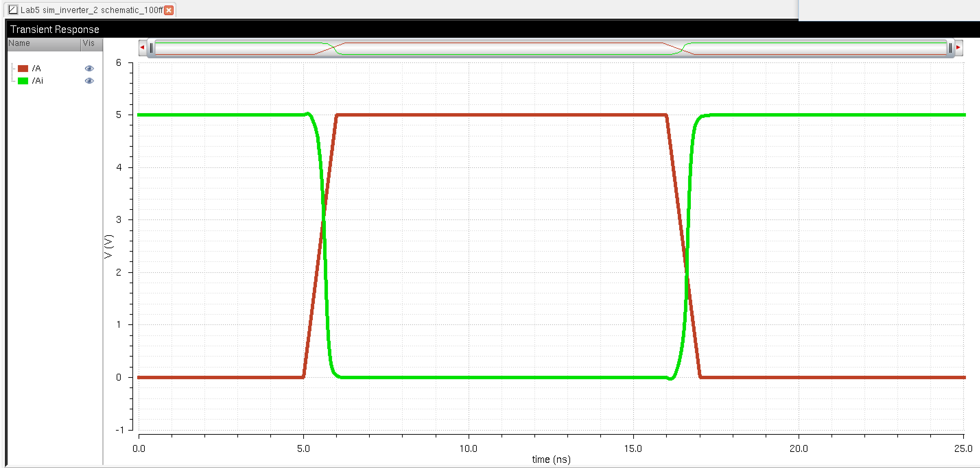Select the V (V) y-axis label

tap(108, 247)
